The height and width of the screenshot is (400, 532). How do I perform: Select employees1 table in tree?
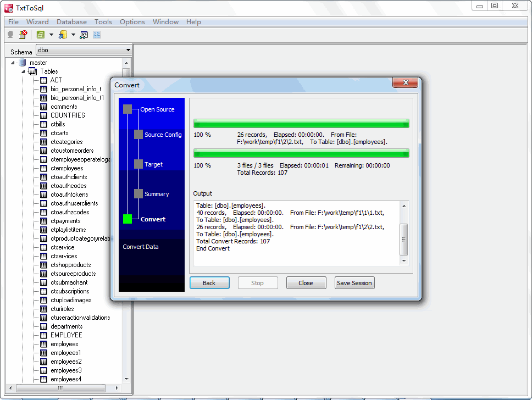point(66,353)
